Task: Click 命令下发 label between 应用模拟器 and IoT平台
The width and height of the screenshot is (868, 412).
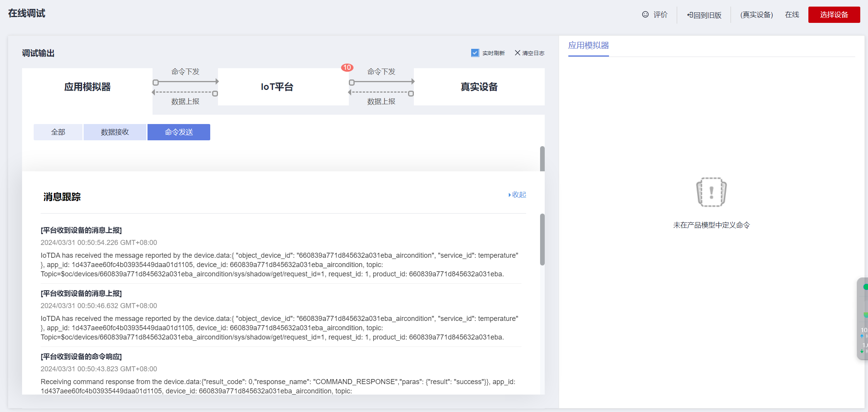Action: coord(185,72)
